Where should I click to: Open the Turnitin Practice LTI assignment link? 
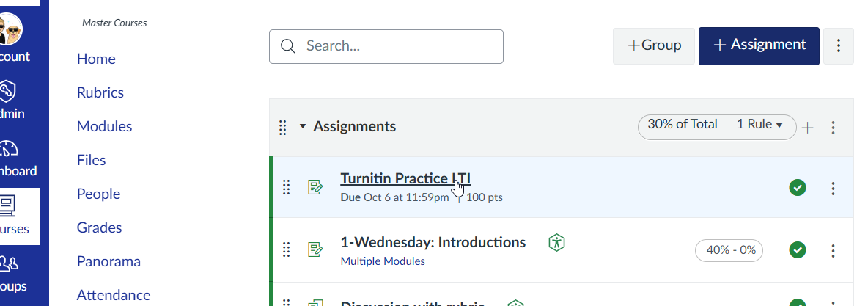[405, 178]
